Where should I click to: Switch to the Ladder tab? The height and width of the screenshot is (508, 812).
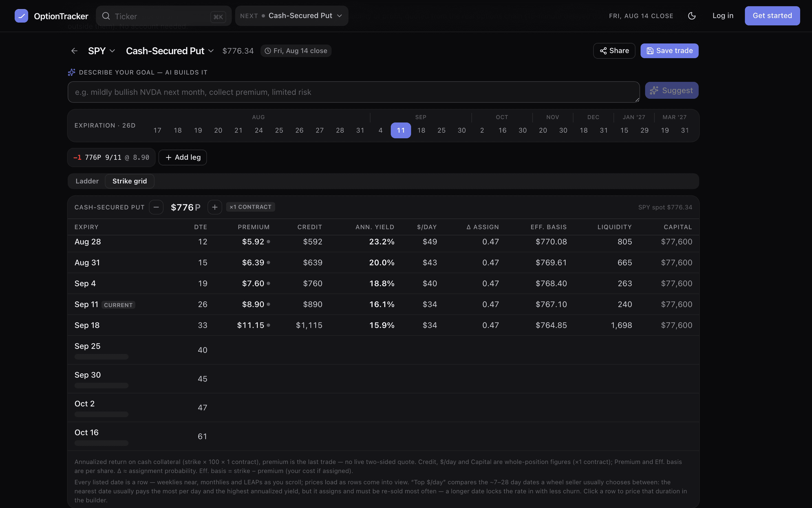click(x=87, y=181)
